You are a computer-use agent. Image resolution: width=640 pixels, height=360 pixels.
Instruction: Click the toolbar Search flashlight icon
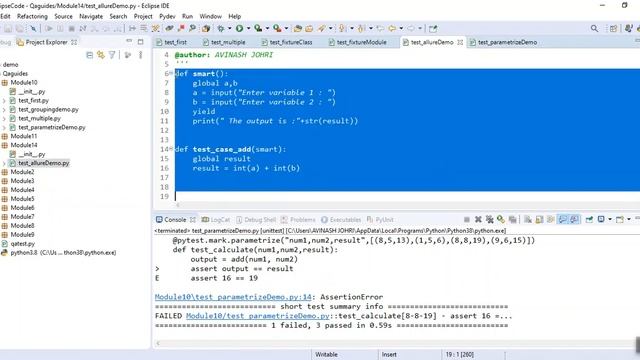[x=322, y=29]
